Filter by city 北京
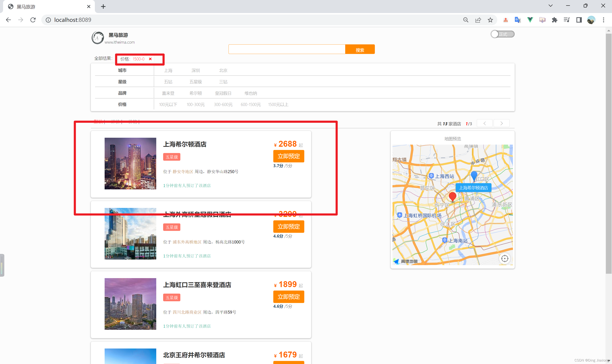This screenshot has height=364, width=612. [x=223, y=70]
